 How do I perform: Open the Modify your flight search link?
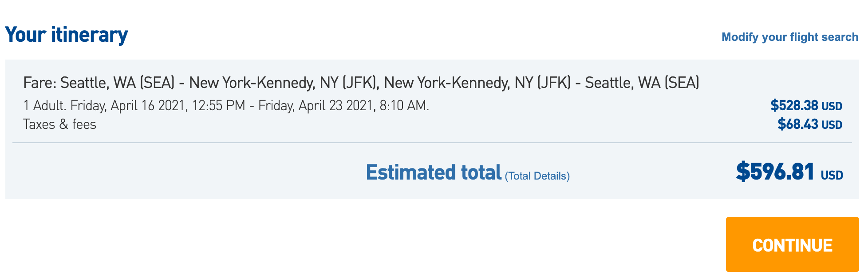pyautogui.click(x=790, y=37)
